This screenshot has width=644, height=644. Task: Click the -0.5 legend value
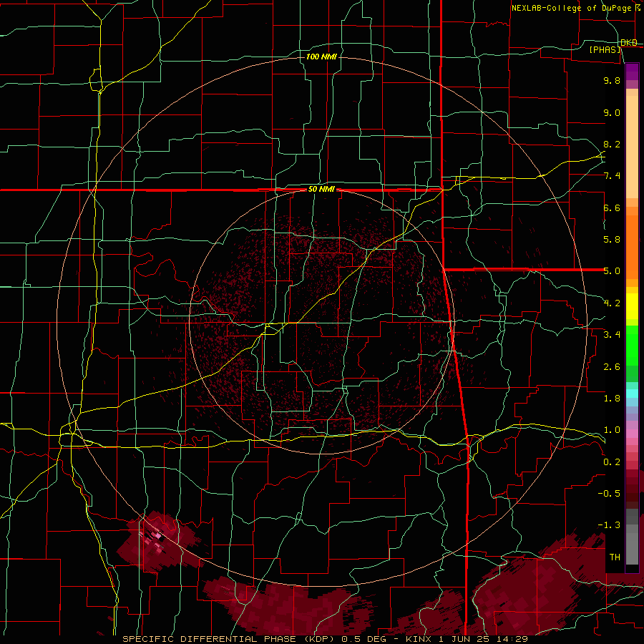(609, 494)
